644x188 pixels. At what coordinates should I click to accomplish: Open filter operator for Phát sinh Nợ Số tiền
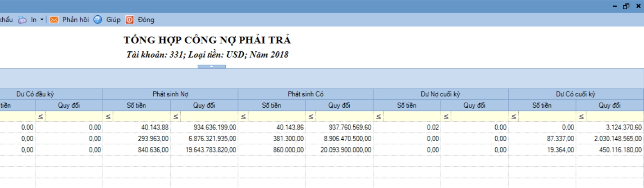pos(108,117)
